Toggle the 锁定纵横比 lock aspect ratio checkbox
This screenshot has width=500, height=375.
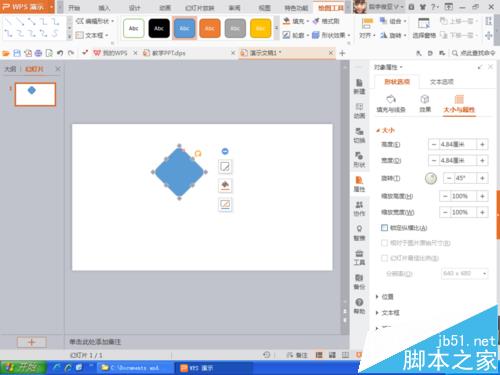pos(384,228)
